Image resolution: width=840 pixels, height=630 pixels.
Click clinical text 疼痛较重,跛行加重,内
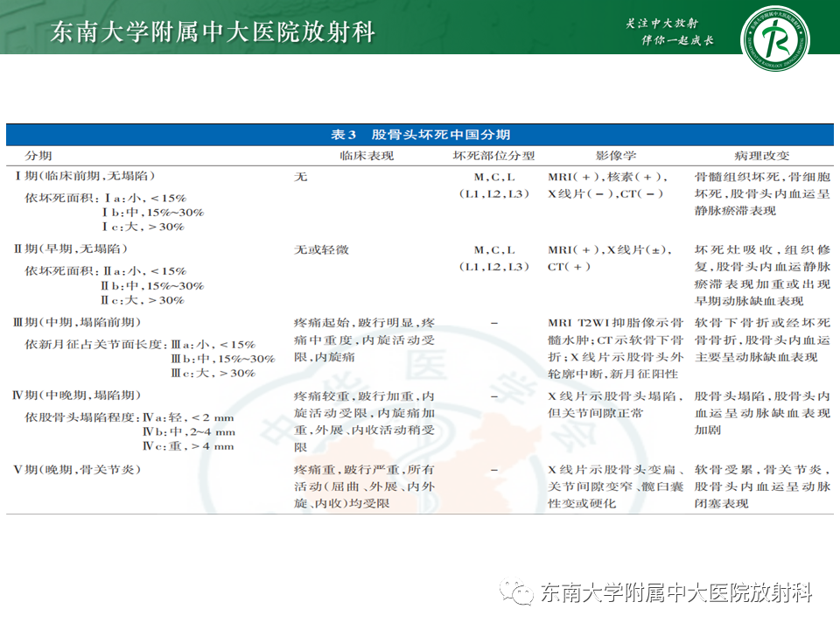click(364, 396)
